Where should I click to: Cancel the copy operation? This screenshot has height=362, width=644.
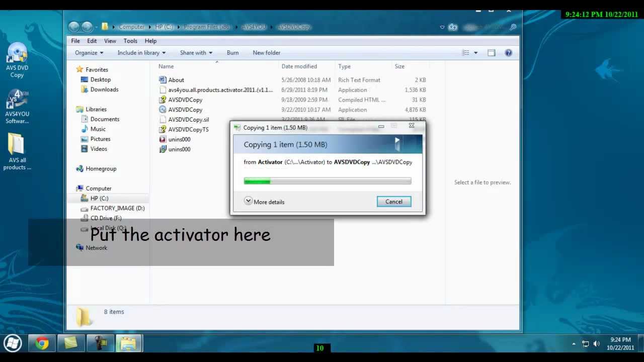[x=394, y=202]
